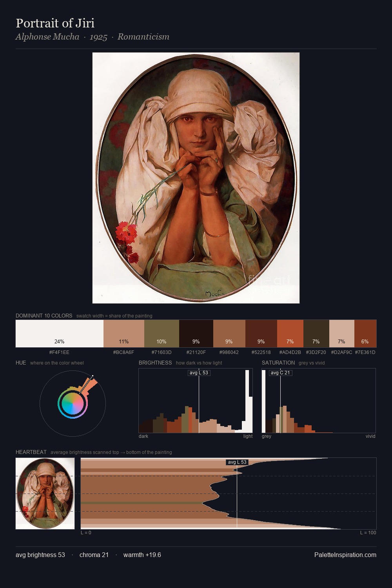Pick the #71603D olive swatch
392x588 pixels.
pyautogui.click(x=162, y=334)
